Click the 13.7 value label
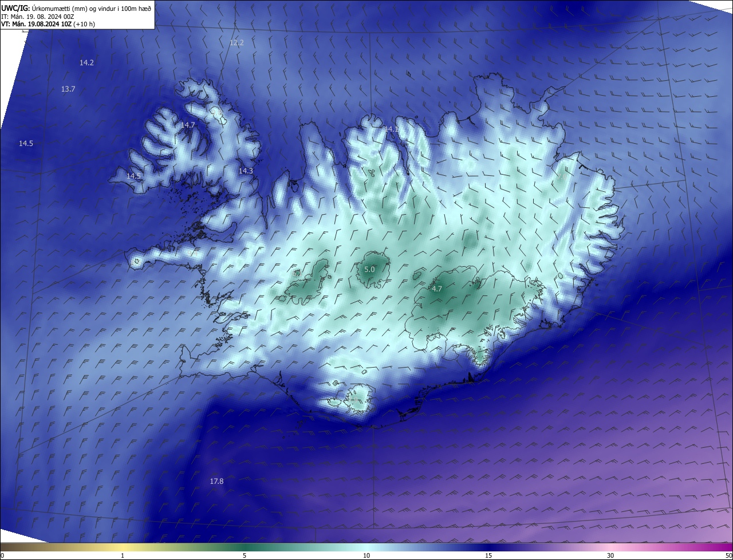Screen dimensions: 733x560 [x=68, y=89]
